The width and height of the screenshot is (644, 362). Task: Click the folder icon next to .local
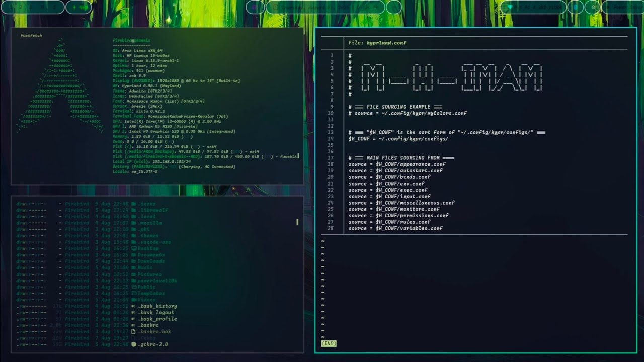tap(134, 217)
